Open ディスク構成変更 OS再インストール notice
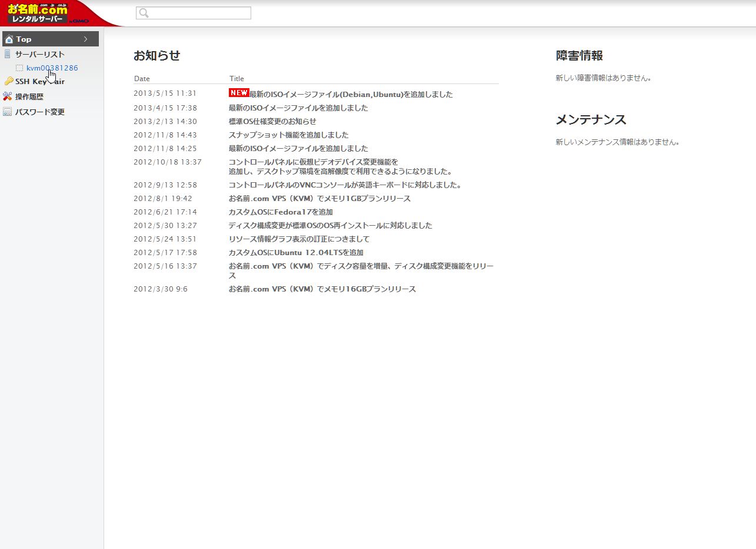This screenshot has width=756, height=549. click(331, 226)
